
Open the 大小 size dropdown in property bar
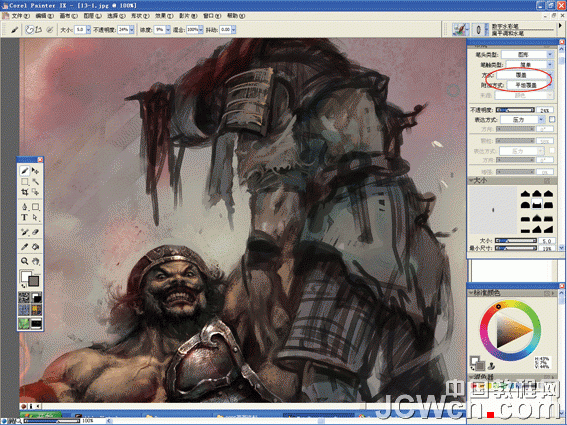88,30
